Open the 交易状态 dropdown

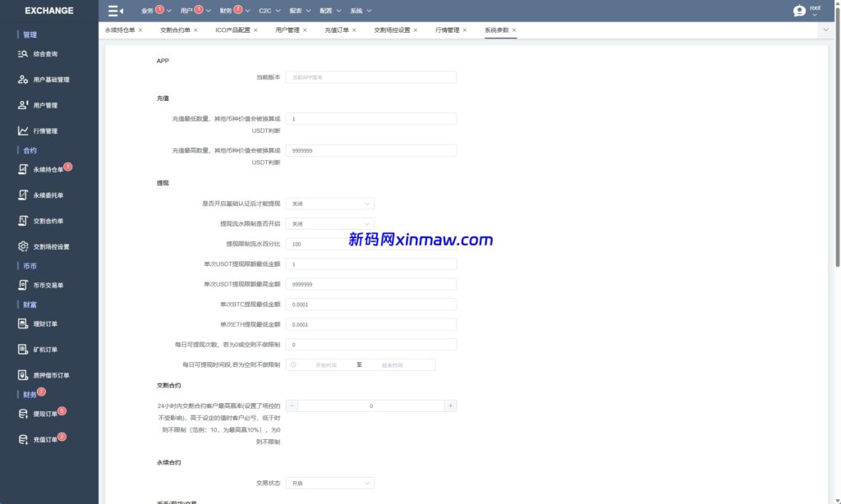[330, 483]
